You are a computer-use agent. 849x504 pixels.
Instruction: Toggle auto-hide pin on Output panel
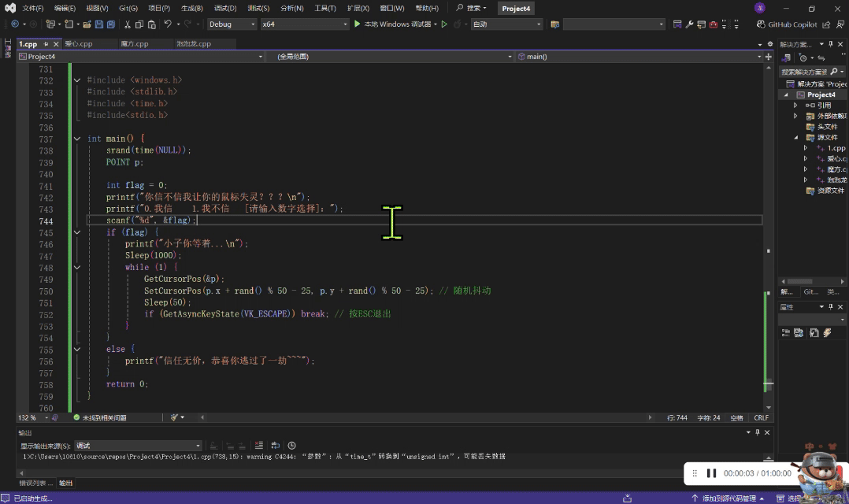tap(758, 432)
